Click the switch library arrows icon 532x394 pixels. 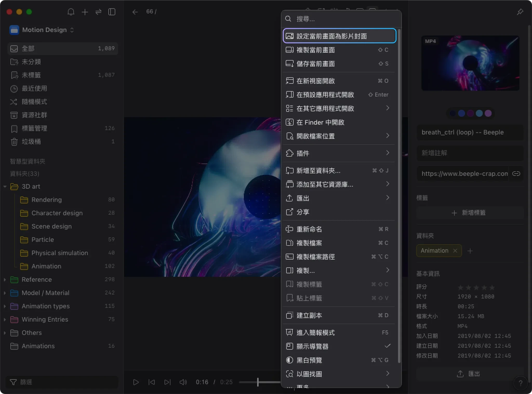[x=98, y=12]
